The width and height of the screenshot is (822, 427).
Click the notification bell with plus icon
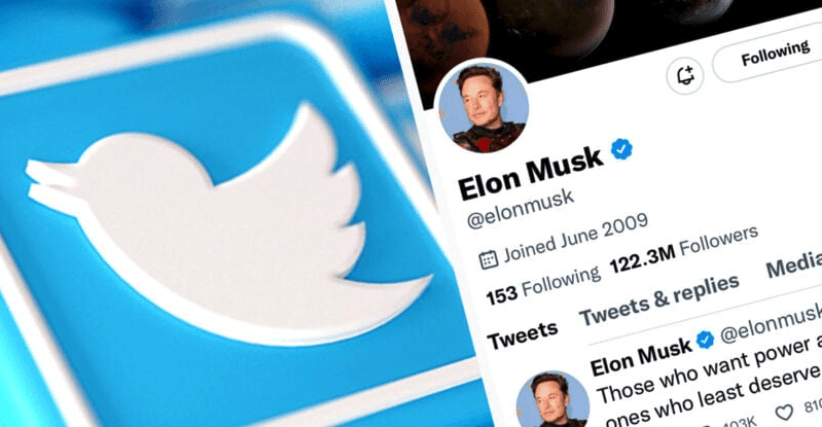click(x=685, y=76)
